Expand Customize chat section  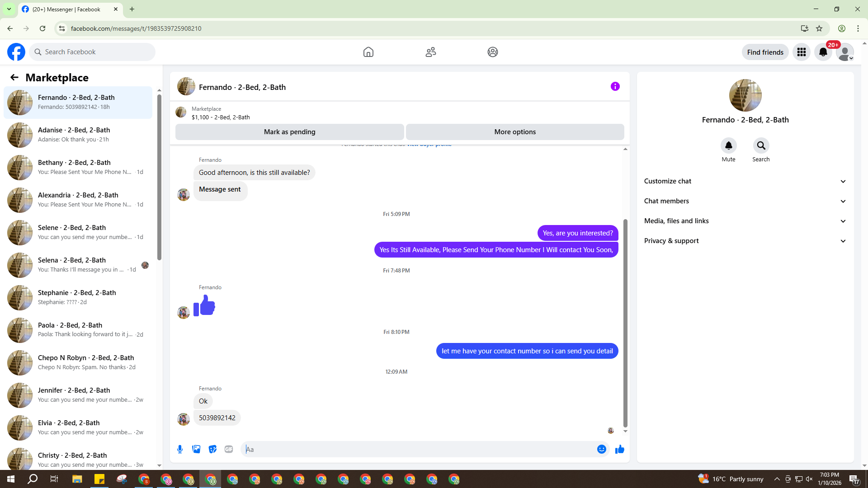coord(745,181)
